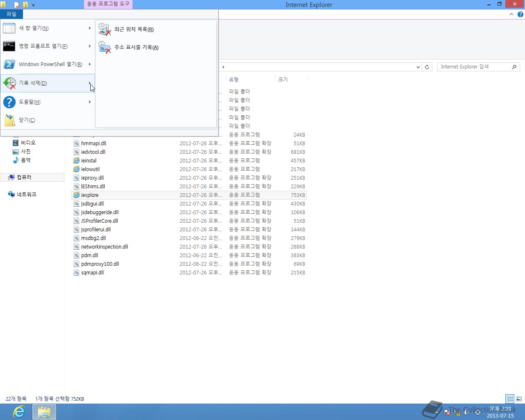Click the network status icon in the tray
This screenshot has width=525, height=420.
tap(457, 412)
